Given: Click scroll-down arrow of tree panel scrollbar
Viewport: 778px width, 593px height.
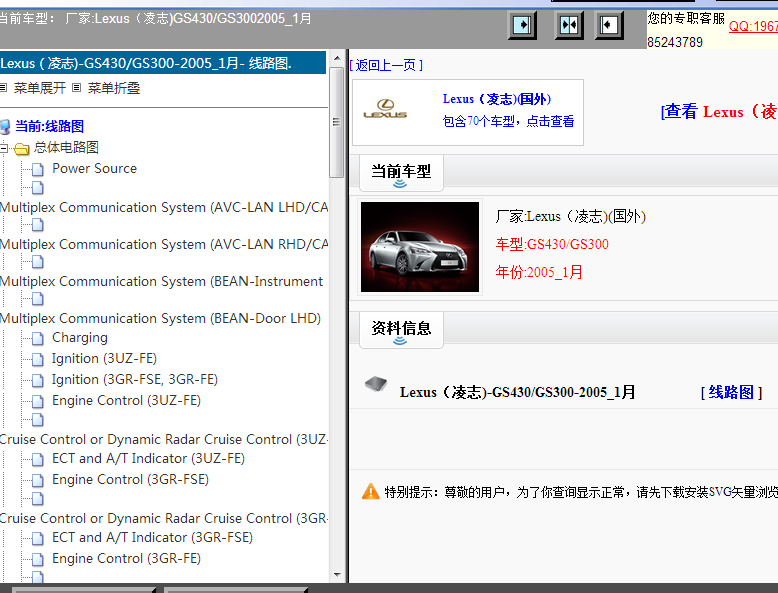Looking at the screenshot, I should coord(337,575).
